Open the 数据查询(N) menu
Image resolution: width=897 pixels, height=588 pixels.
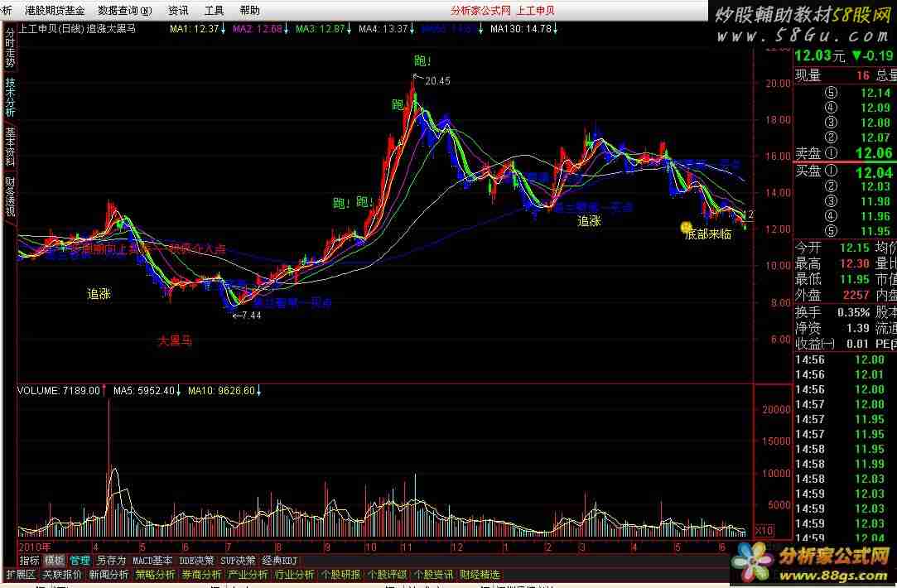[125, 10]
